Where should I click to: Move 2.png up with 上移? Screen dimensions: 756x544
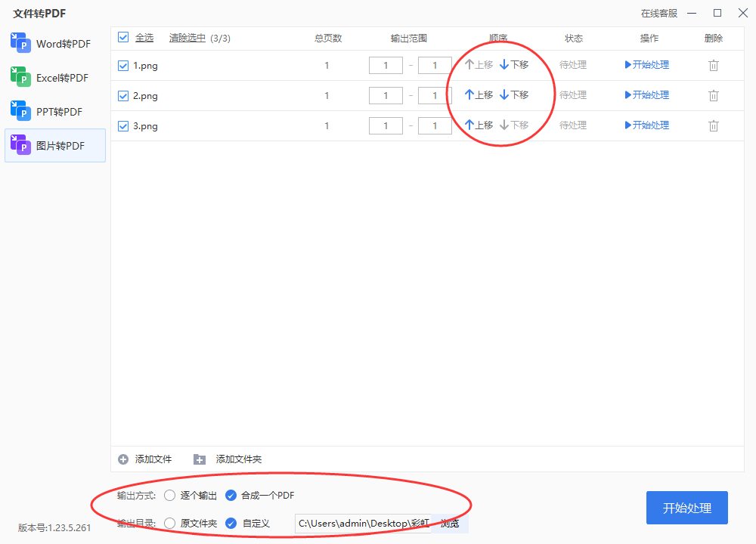479,95
